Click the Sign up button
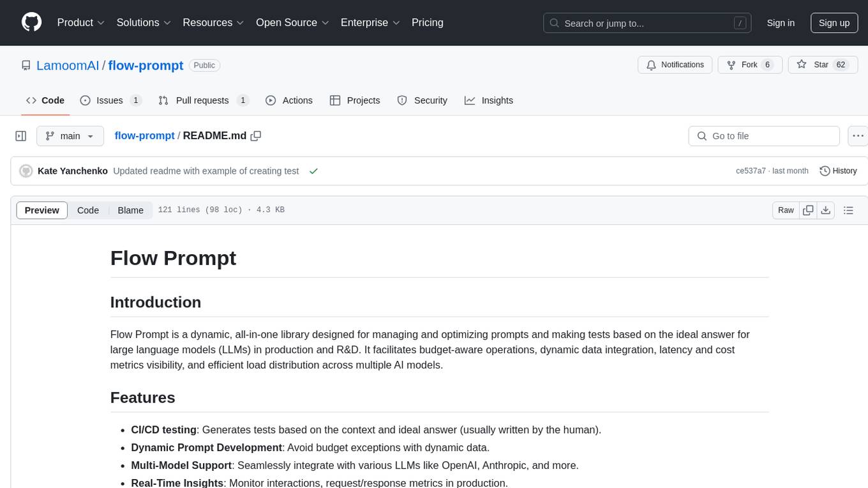The height and width of the screenshot is (488, 868). point(834,23)
